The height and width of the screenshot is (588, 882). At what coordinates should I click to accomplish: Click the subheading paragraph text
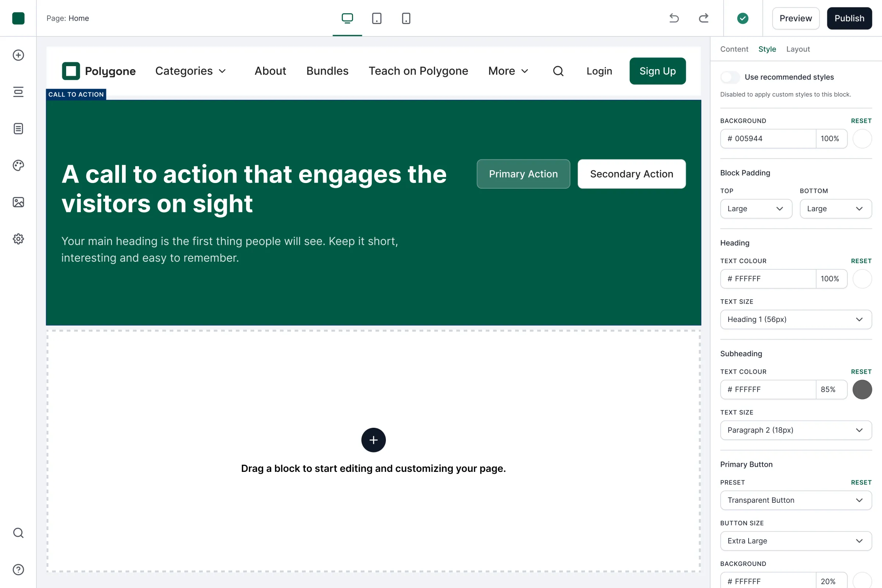pyautogui.click(x=229, y=250)
